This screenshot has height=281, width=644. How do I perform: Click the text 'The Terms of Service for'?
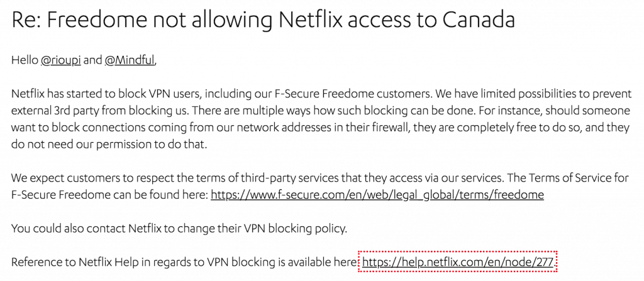[568, 178]
